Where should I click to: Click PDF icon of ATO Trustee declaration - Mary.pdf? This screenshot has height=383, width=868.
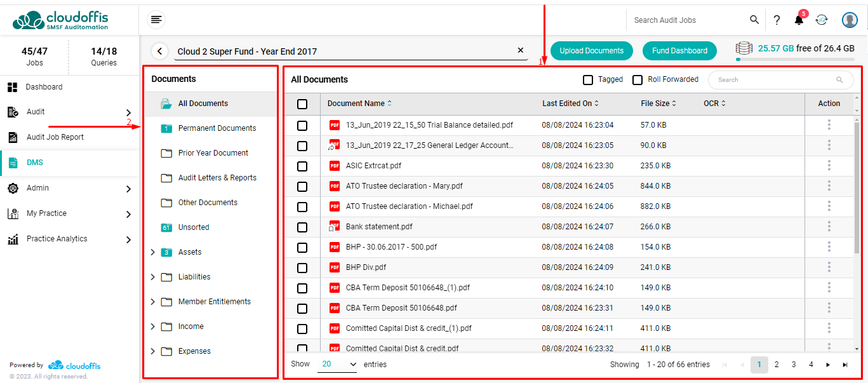335,186
